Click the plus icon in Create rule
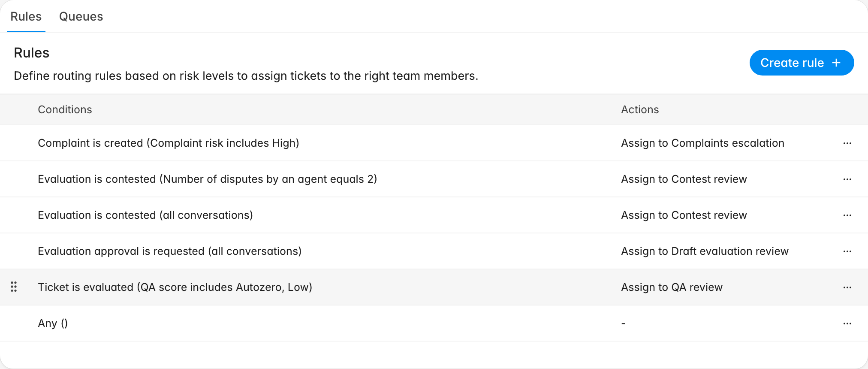 click(x=836, y=63)
